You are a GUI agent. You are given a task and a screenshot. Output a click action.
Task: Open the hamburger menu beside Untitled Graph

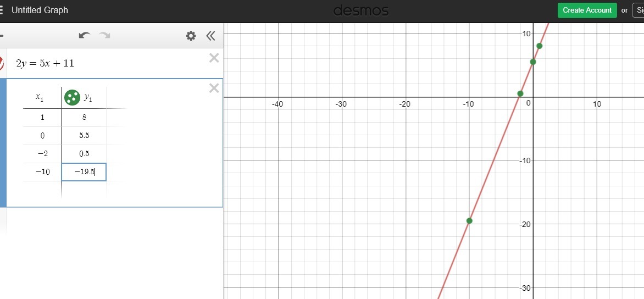pos(1,10)
